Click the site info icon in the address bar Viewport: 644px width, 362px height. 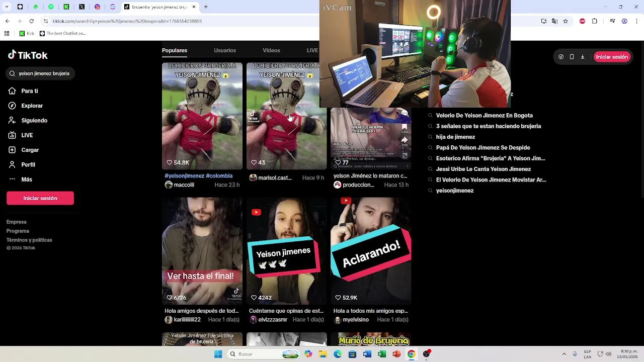pos(46,21)
